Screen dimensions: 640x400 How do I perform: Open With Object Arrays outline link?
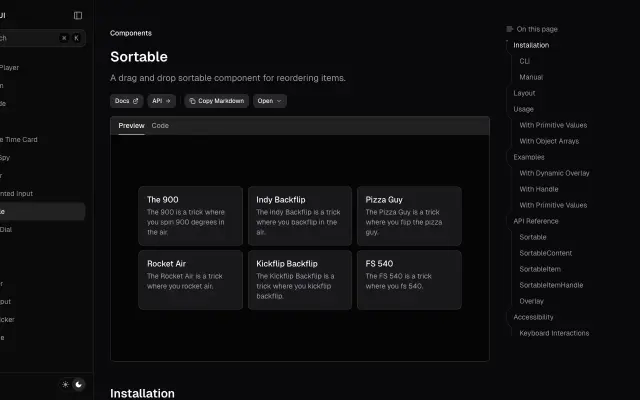pyautogui.click(x=549, y=141)
